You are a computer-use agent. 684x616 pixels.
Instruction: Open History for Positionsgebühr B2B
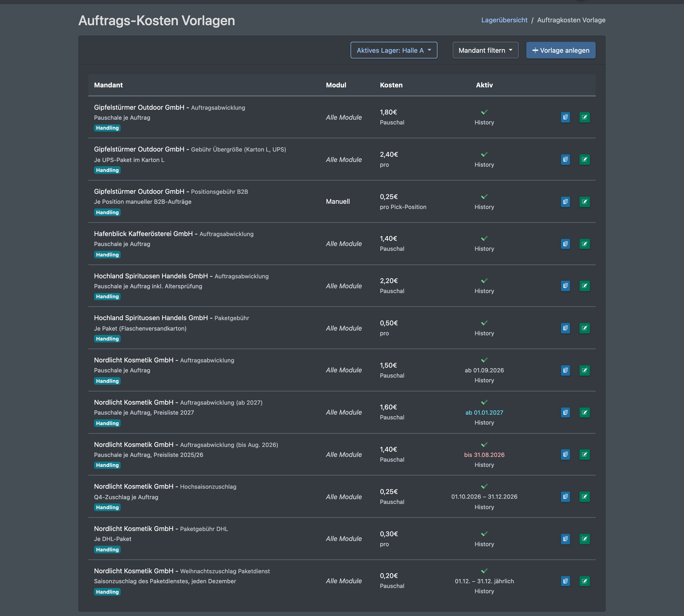[484, 207]
